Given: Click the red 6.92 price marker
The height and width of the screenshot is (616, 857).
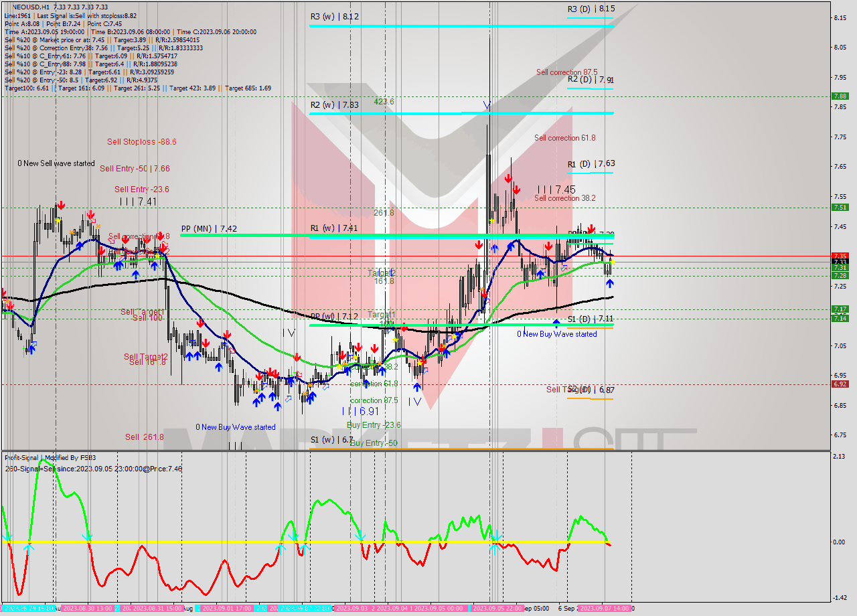Looking at the screenshot, I should pyautogui.click(x=840, y=384).
